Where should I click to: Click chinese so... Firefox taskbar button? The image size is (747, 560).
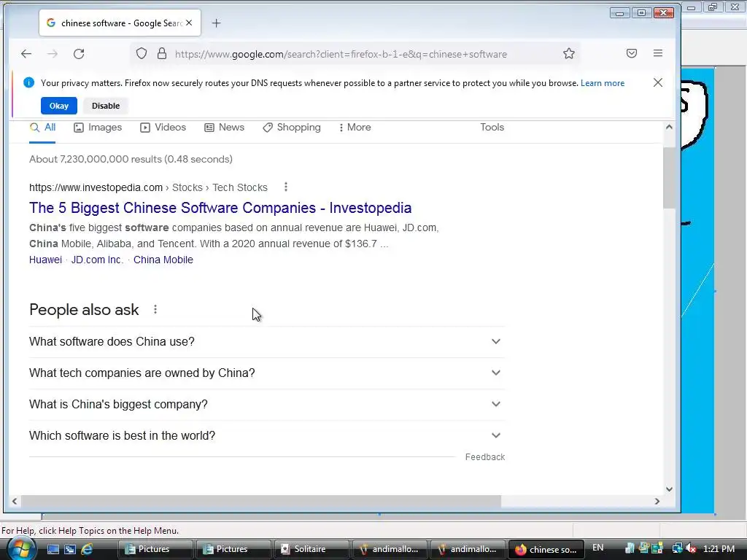tap(546, 550)
